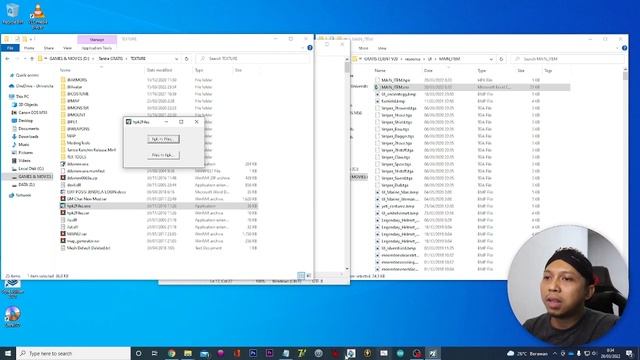Refresh the MAIN_ITEM folder view
The width and height of the screenshot is (640, 360).
501,59
